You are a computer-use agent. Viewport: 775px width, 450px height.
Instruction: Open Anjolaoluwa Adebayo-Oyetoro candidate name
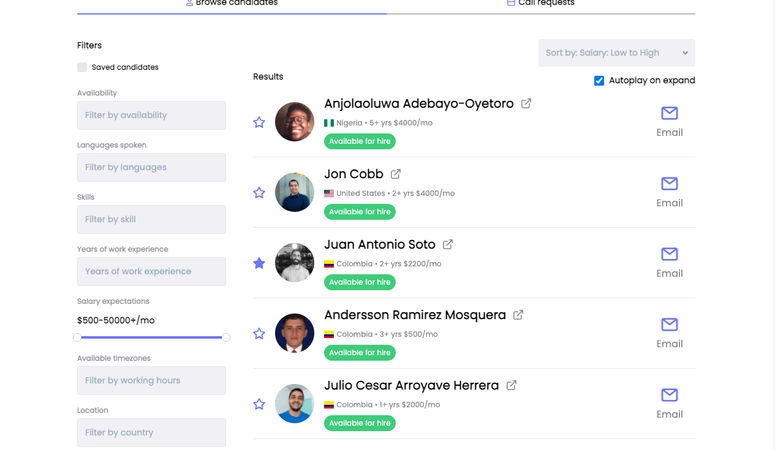click(x=419, y=103)
